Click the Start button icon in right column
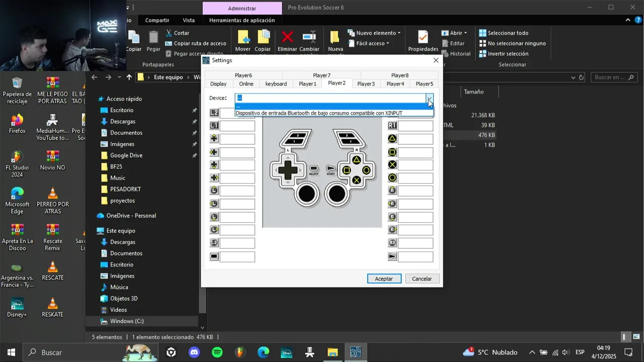 coord(392,256)
